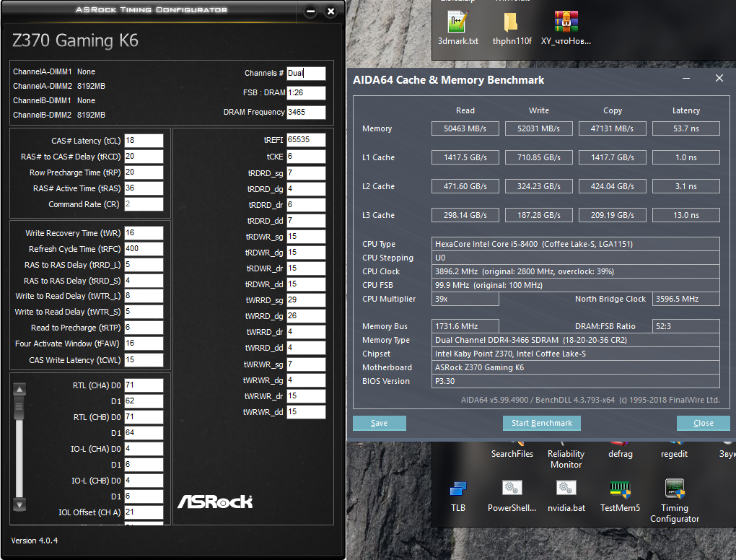736x560 pixels.
Task: Click the Memory Type value DDR4-3466
Action: 576,340
